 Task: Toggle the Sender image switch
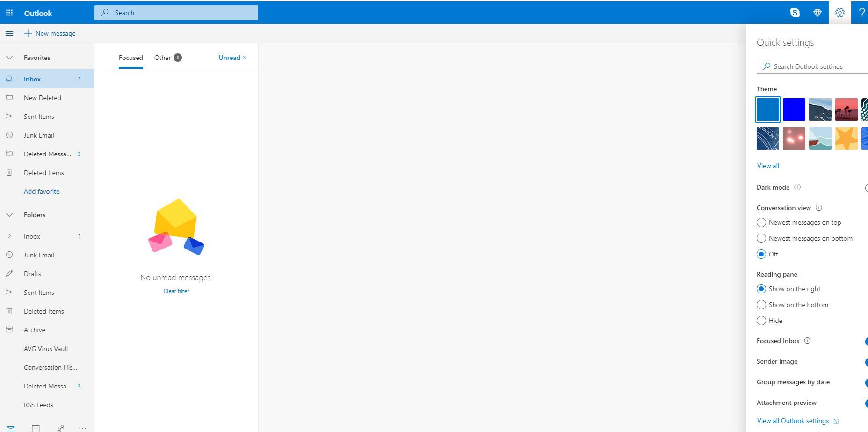click(866, 362)
